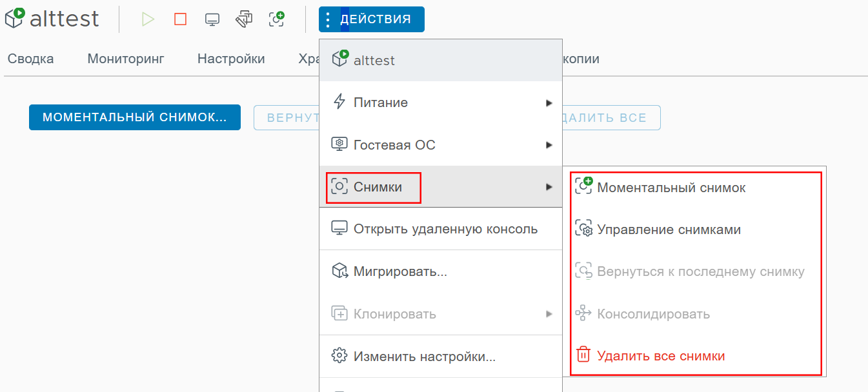Click the three-dot icon on ДЕЙСТВИЯ button
Screen dimensions: 868x392
pos(328,19)
